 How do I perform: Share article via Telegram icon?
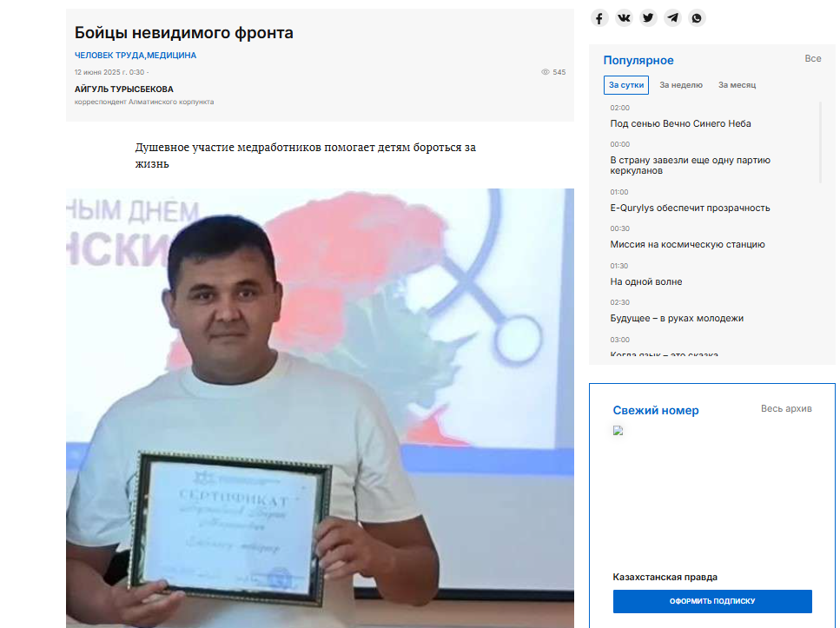click(x=672, y=18)
